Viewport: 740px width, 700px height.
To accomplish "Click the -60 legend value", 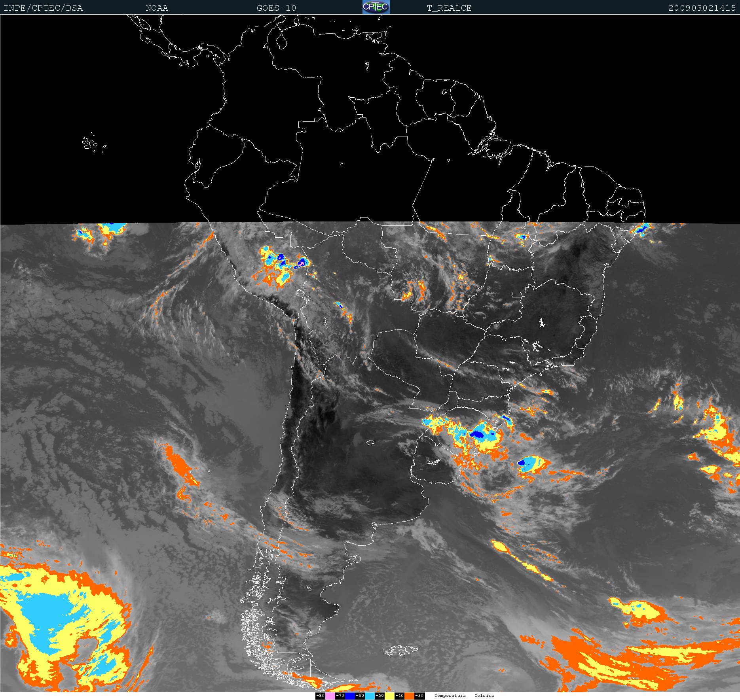I will click(x=360, y=696).
